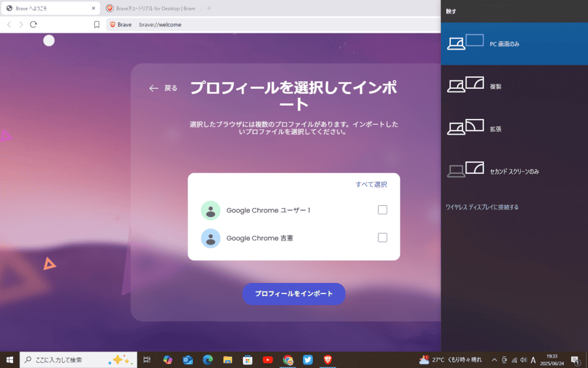The width and height of the screenshot is (588, 368).
Task: Click ワイヤレス ディスプレイに接続する link
Action: [x=482, y=207]
